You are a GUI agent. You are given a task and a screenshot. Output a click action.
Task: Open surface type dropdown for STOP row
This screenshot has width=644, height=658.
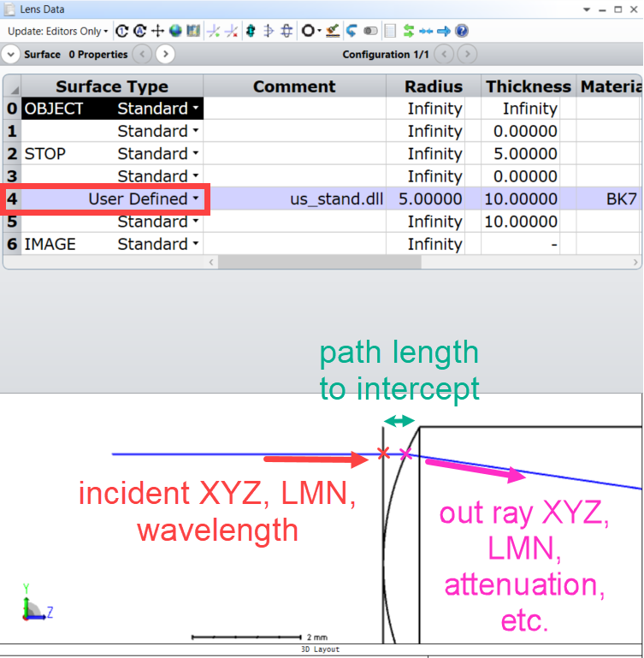pyautogui.click(x=196, y=153)
